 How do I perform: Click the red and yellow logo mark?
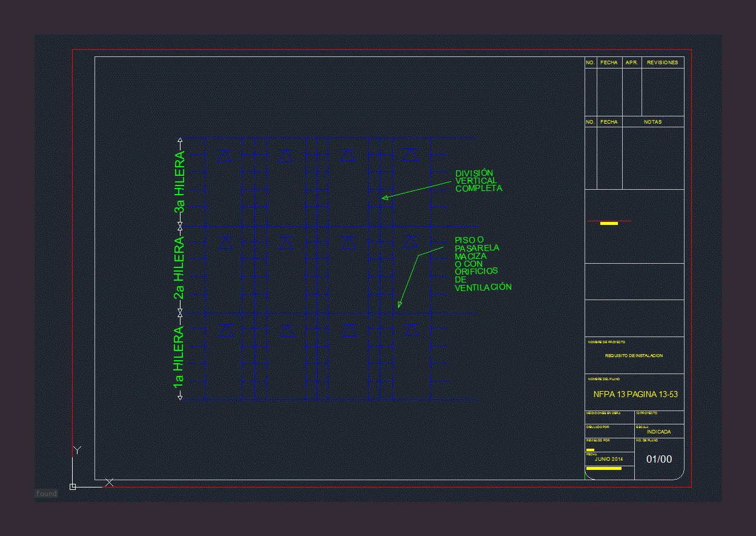tap(609, 223)
